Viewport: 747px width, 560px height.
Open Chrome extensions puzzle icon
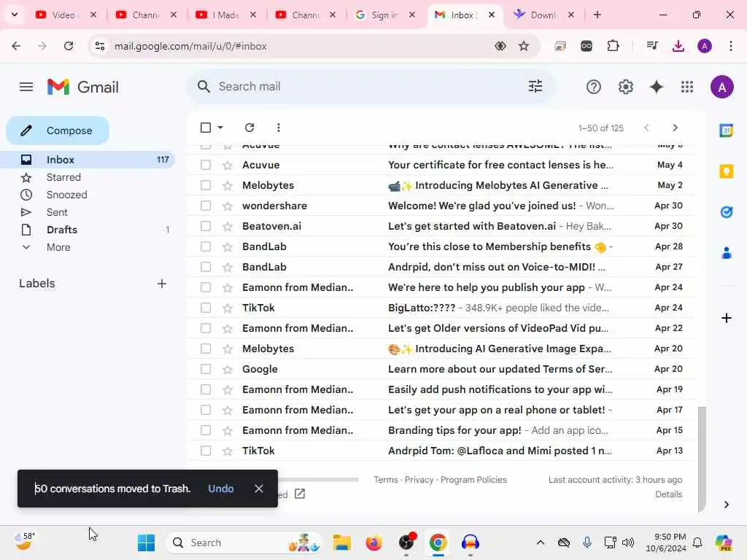tap(613, 46)
